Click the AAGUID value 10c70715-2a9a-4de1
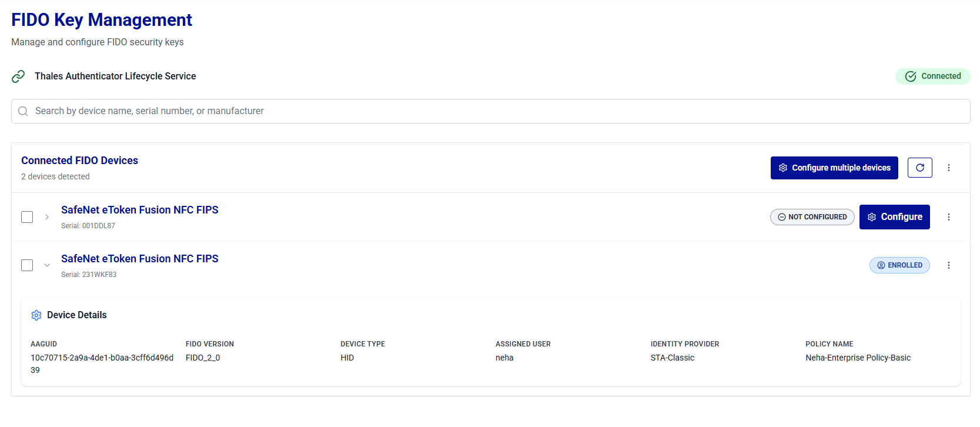Viewport: 980px width, 427px height. click(x=102, y=363)
